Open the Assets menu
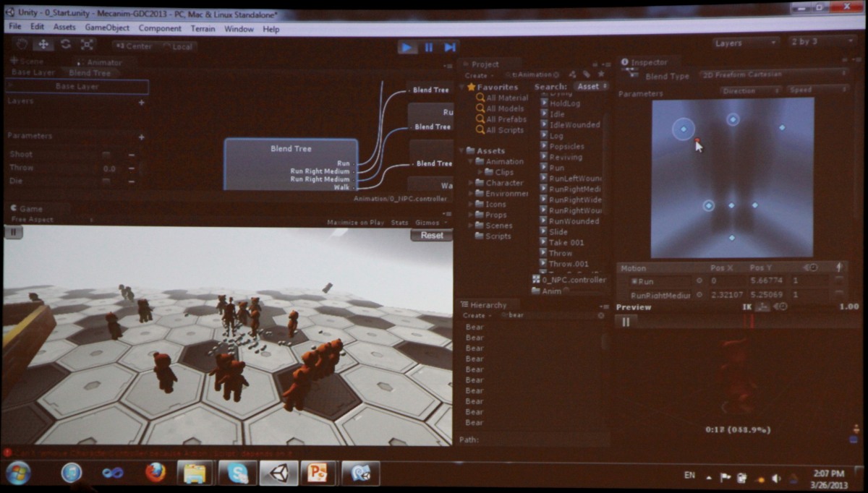This screenshot has height=493, width=868. [64, 27]
